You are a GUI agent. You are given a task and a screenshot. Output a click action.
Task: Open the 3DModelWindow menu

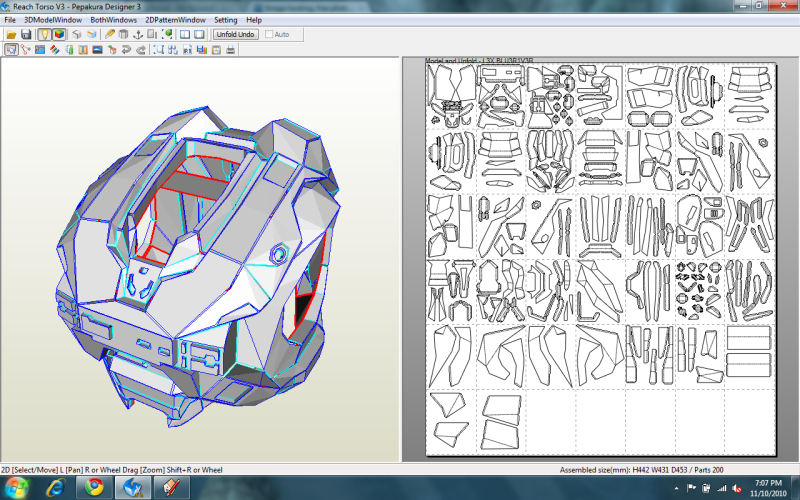coord(53,20)
